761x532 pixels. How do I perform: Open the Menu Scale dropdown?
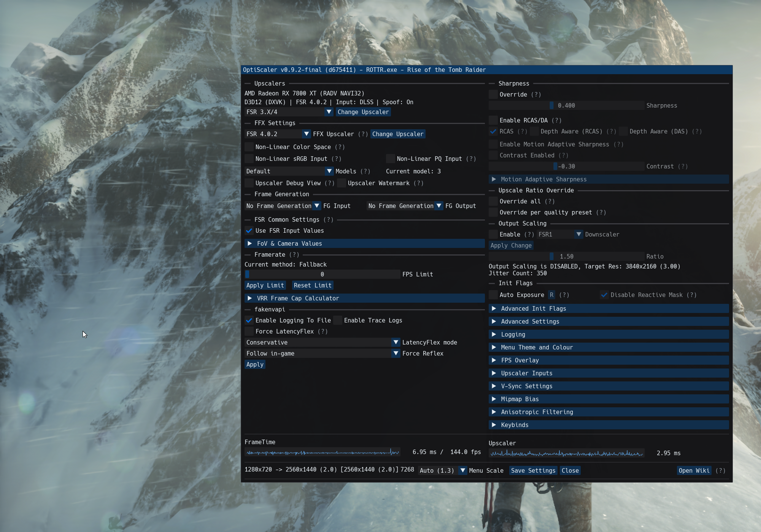click(x=442, y=470)
